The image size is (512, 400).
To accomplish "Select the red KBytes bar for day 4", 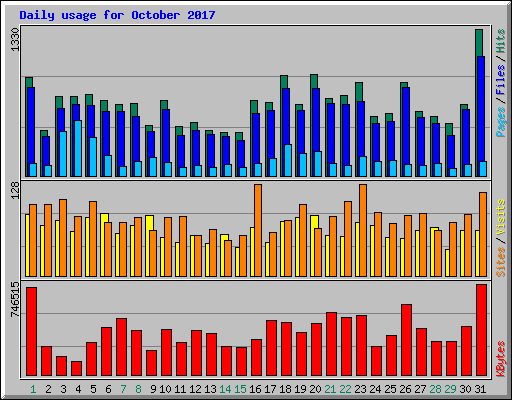I will (x=76, y=368).
